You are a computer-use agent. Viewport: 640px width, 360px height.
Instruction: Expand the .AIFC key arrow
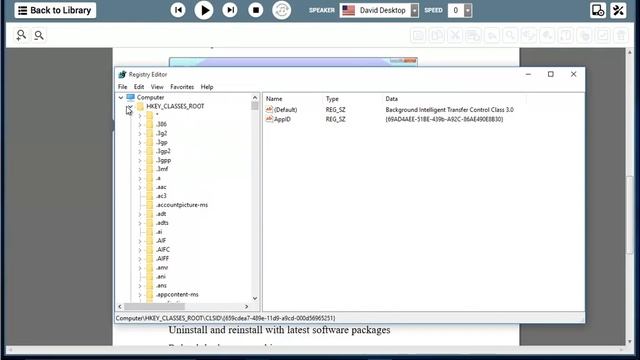pyautogui.click(x=140, y=250)
